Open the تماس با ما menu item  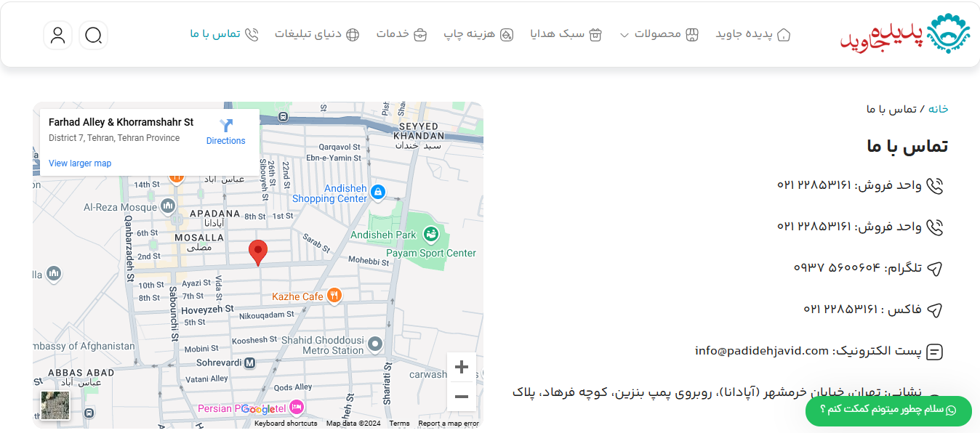tap(225, 34)
